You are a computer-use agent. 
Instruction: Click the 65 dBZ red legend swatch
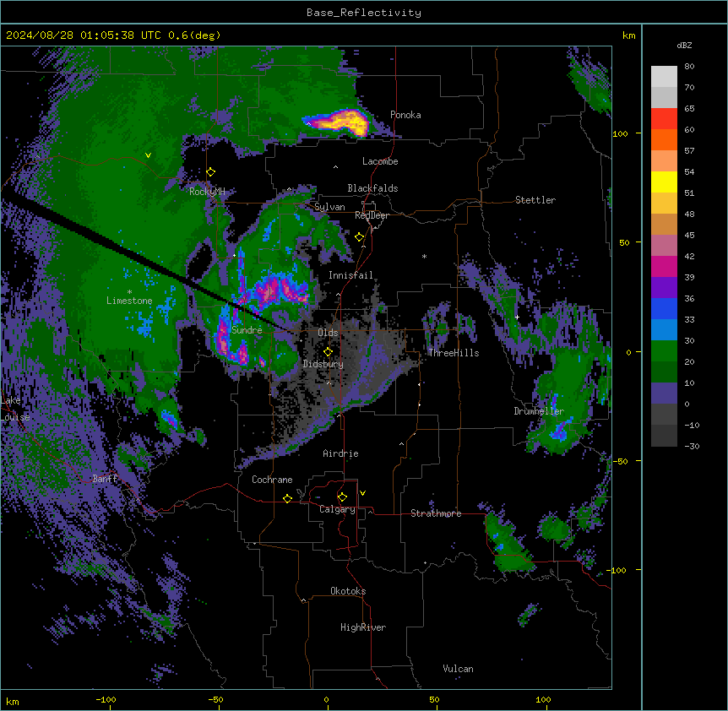coord(664,118)
